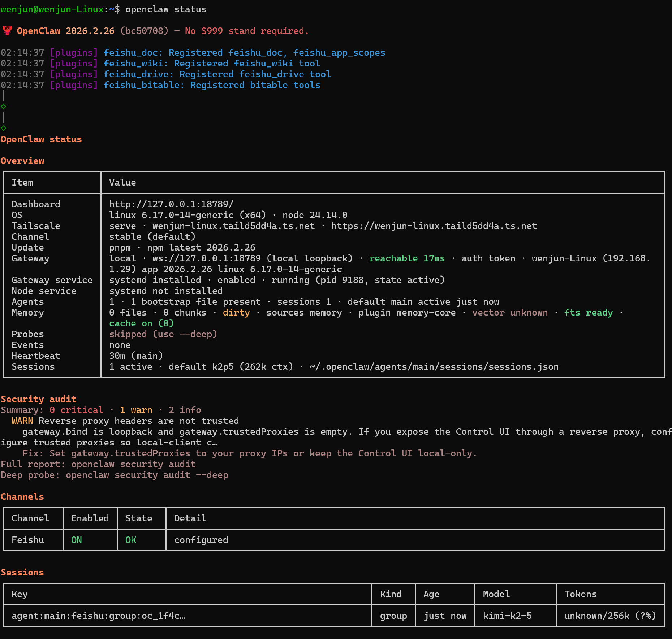The height and width of the screenshot is (639, 672).
Task: Click the ws://127.0.0.1:18789 gateway address
Action: click(206, 258)
